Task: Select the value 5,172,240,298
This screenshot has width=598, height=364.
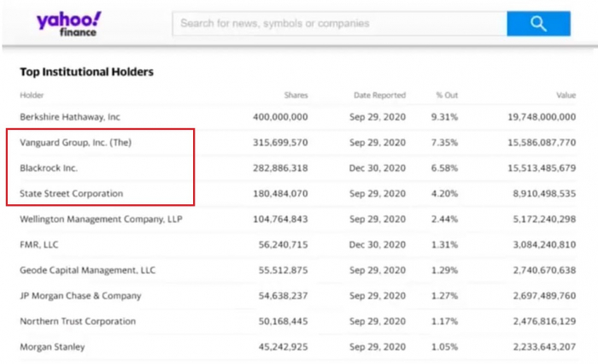Action: pyautogui.click(x=544, y=219)
